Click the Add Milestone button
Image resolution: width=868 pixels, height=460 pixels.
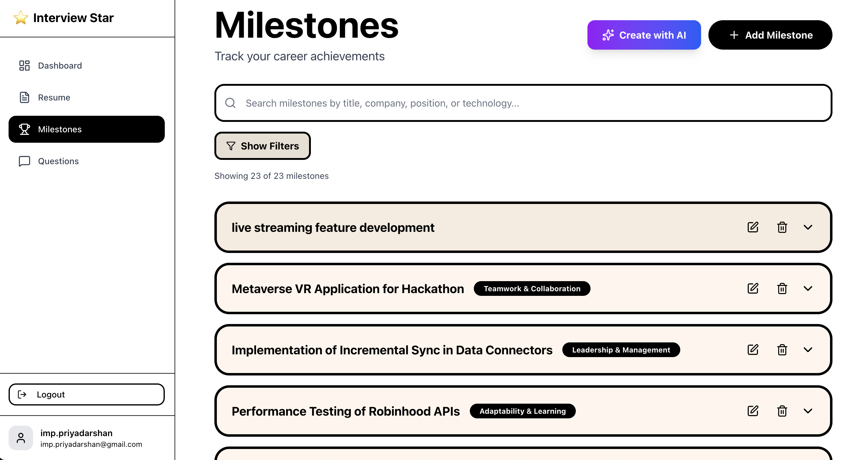[770, 35]
